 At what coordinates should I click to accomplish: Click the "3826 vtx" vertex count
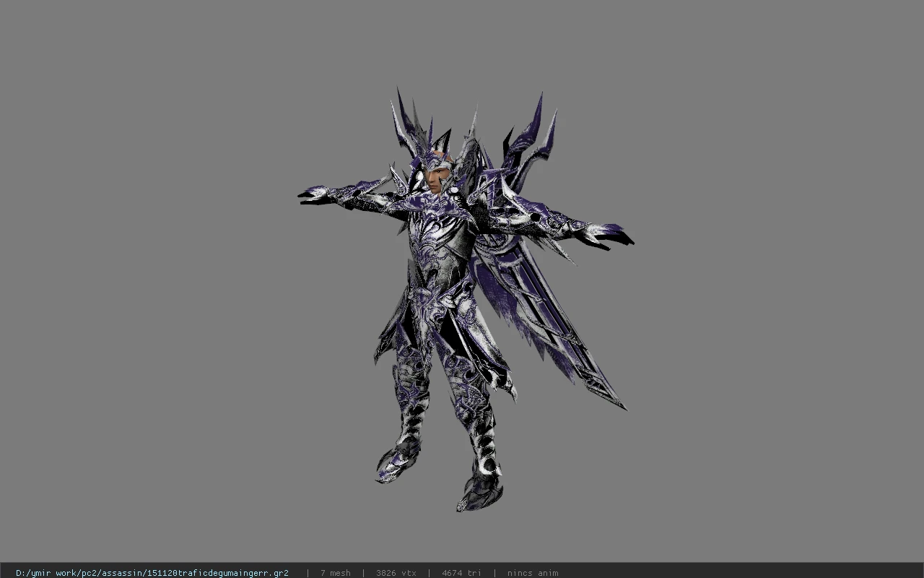(396, 573)
